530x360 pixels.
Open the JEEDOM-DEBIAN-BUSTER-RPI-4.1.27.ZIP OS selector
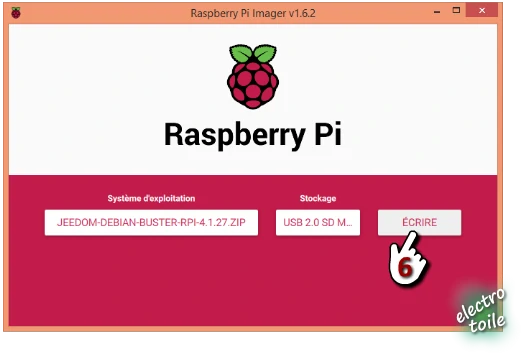(151, 222)
